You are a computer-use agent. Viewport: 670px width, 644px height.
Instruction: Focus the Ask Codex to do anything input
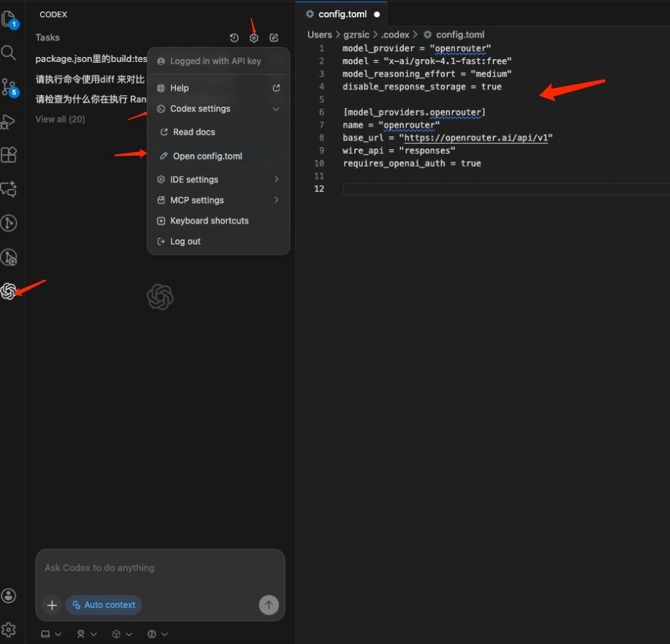point(159,568)
